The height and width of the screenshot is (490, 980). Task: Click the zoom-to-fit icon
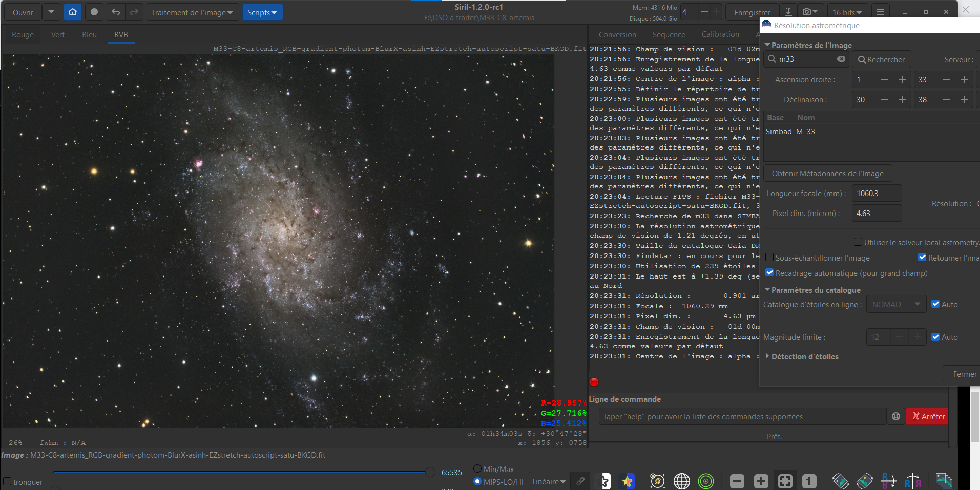[x=785, y=481]
